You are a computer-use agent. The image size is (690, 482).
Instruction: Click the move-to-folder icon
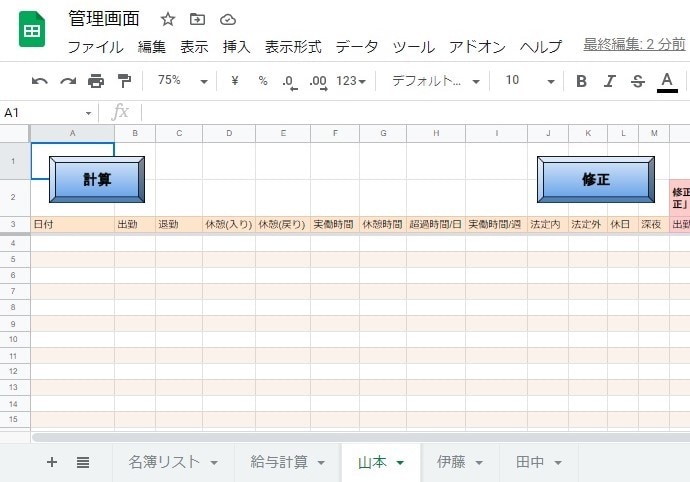pyautogui.click(x=197, y=19)
